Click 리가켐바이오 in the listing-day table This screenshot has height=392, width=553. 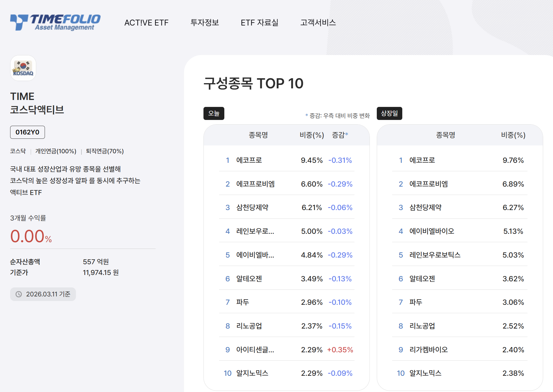click(x=429, y=350)
